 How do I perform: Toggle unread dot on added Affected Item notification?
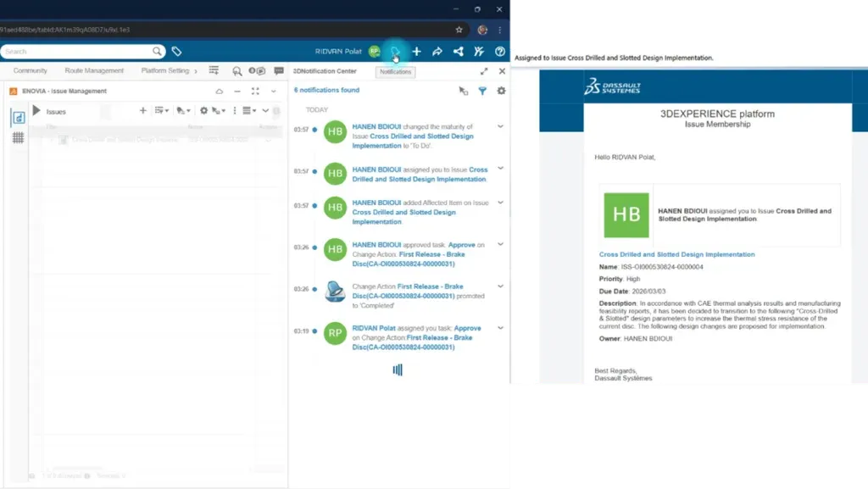pos(314,206)
